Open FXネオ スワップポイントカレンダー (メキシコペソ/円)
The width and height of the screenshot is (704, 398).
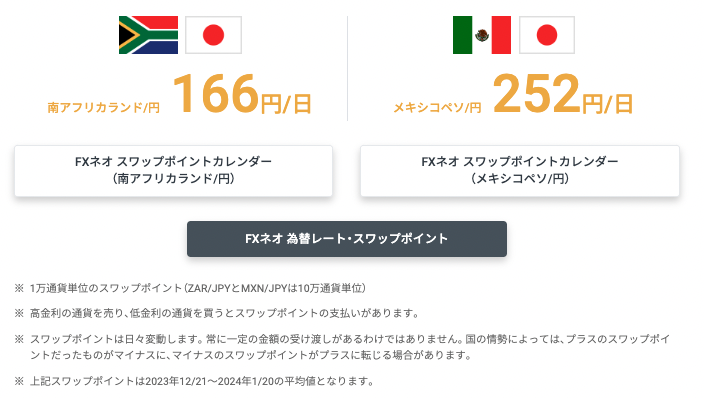520,171
